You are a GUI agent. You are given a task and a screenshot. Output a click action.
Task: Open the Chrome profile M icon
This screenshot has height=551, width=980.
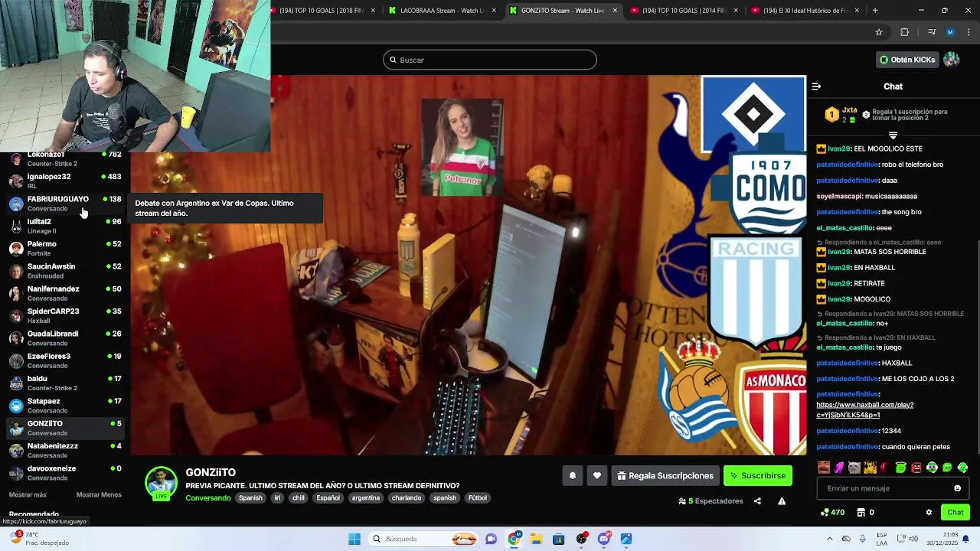point(950,32)
